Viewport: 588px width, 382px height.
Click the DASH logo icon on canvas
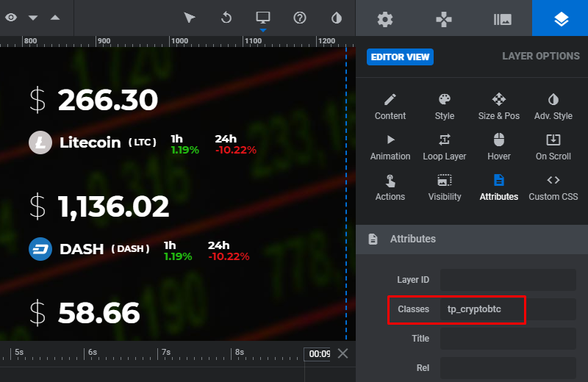coord(40,249)
